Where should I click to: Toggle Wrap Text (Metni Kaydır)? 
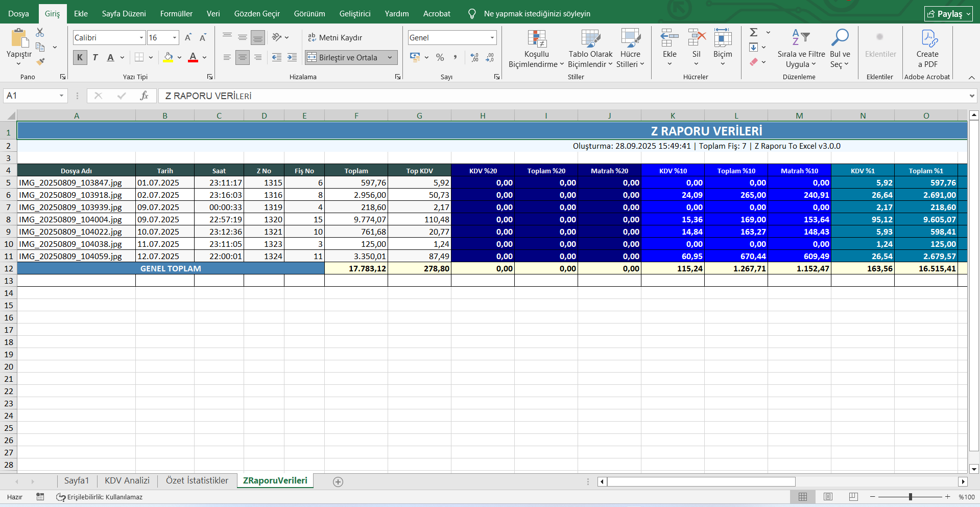335,38
